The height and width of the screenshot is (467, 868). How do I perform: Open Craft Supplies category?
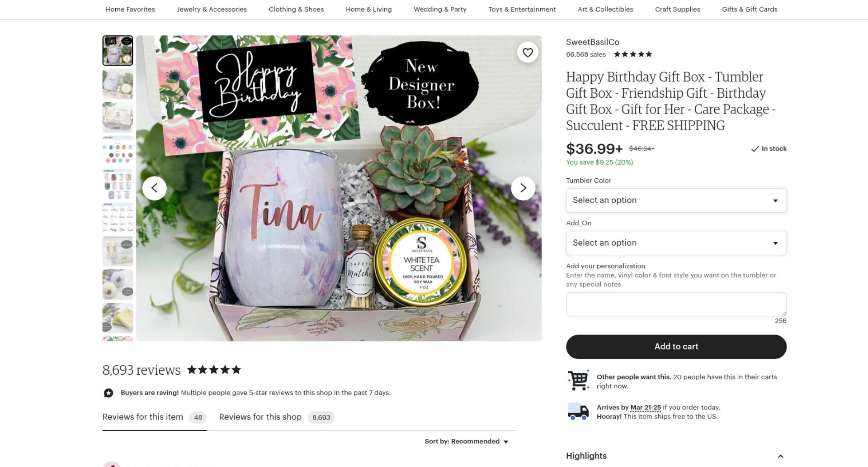click(x=677, y=9)
